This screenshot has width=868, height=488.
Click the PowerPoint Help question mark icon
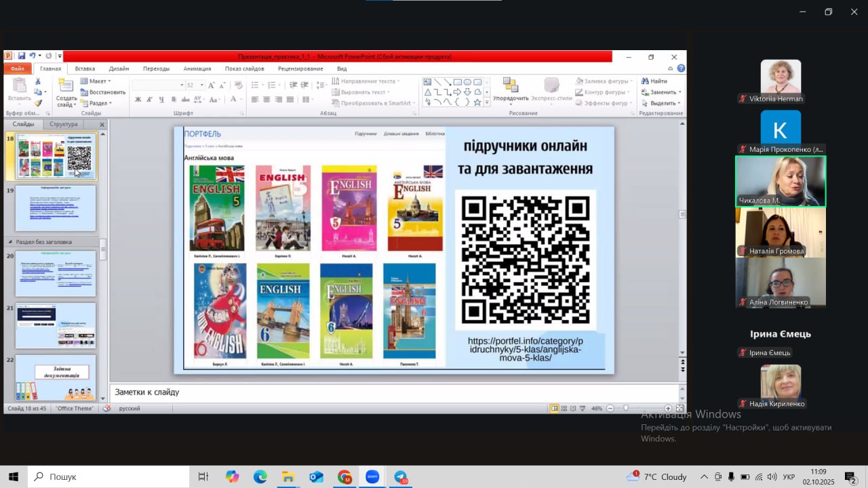point(681,68)
